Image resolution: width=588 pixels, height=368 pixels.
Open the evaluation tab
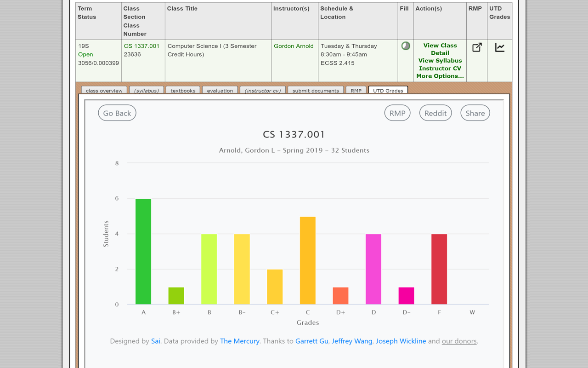tap(220, 90)
